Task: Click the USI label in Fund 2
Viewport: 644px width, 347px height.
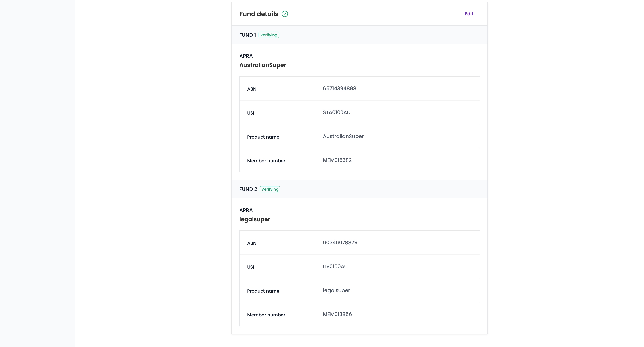Action: (250, 267)
